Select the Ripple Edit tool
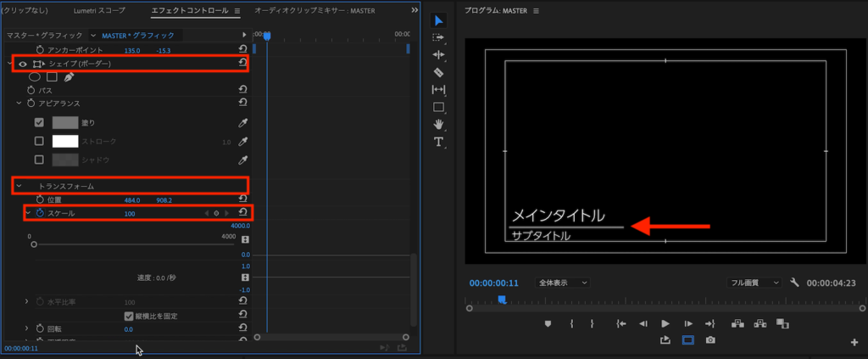This screenshot has width=868, height=359. point(438,55)
